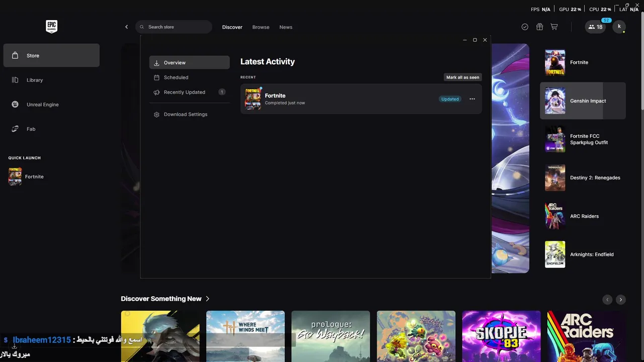The image size is (644, 362).
Task: Open Skopje '83 game card
Action: tap(501, 336)
